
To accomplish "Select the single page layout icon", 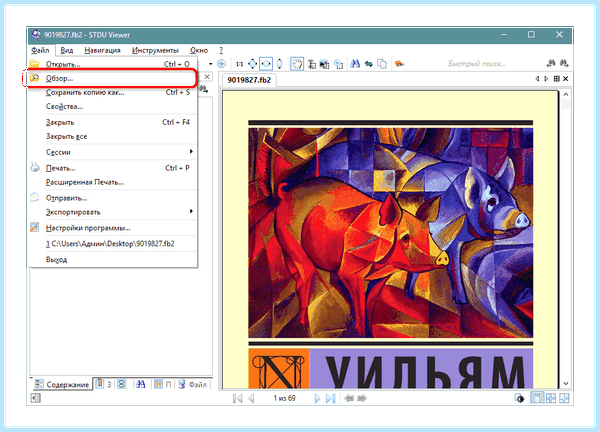I will click(537, 398).
